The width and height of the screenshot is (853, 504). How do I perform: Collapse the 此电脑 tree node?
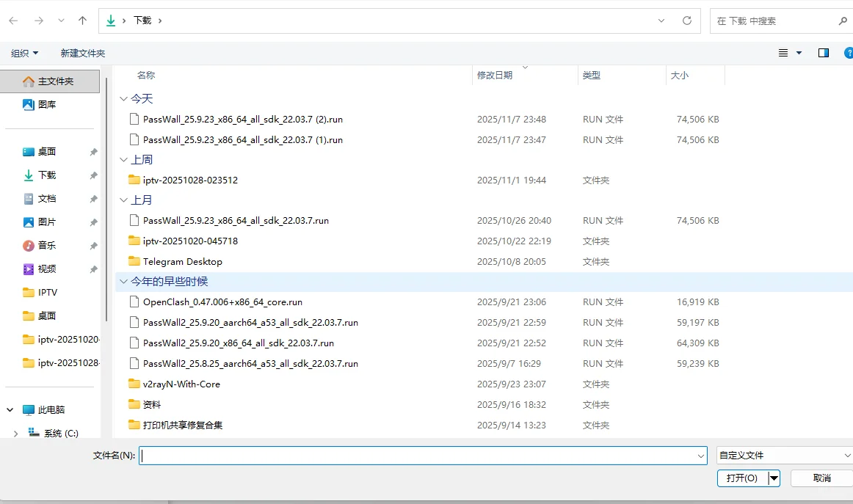pos(10,409)
